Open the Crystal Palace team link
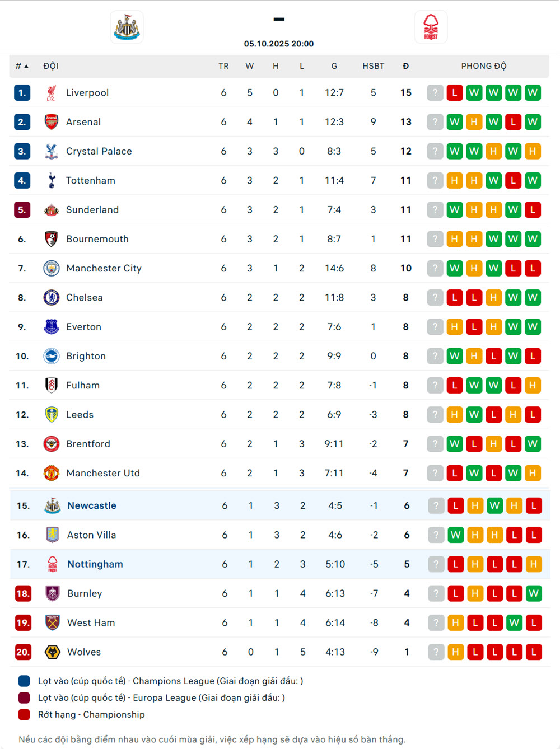Screen dimensions: 560x749 pyautogui.click(x=99, y=151)
